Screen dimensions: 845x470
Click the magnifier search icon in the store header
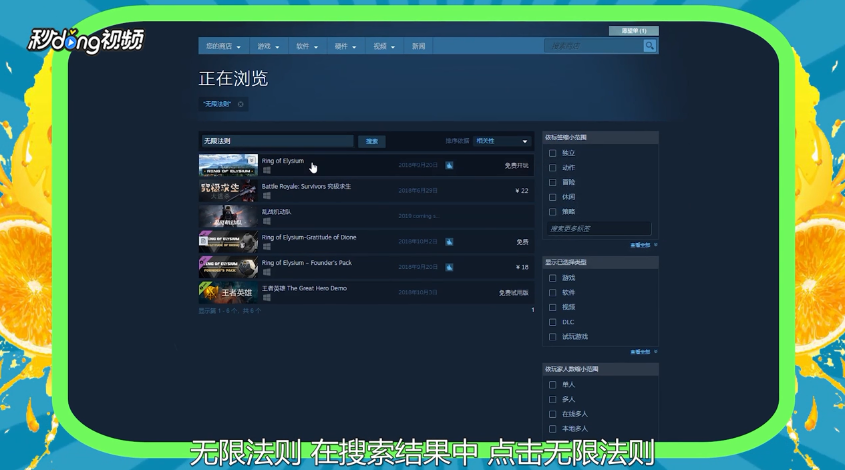(650, 46)
